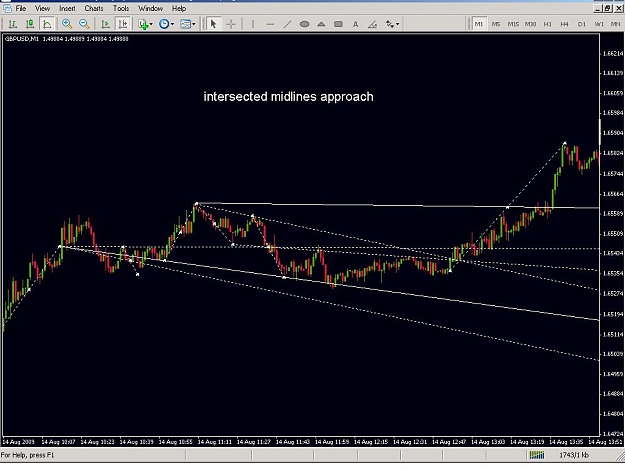Open the Tools menu
Image resolution: width=625 pixels, height=469 pixels.
point(121,8)
